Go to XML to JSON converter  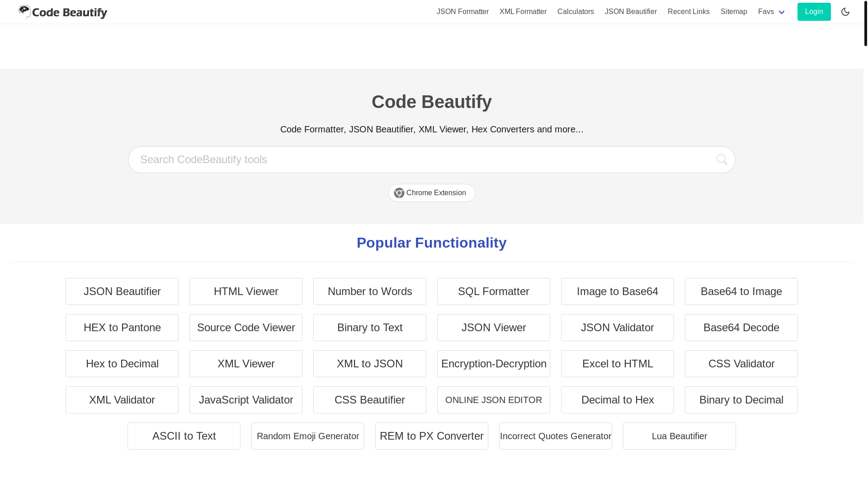pos(370,364)
